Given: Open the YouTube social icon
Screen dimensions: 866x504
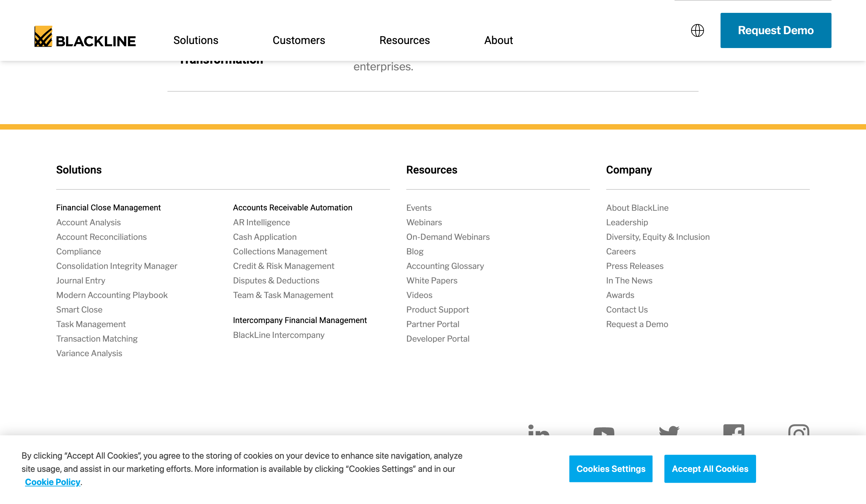Looking at the screenshot, I should (604, 431).
